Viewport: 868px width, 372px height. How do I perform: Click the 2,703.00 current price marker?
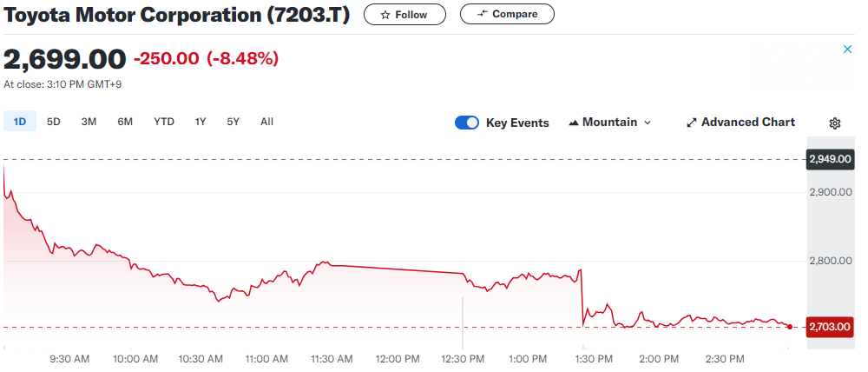[829, 327]
